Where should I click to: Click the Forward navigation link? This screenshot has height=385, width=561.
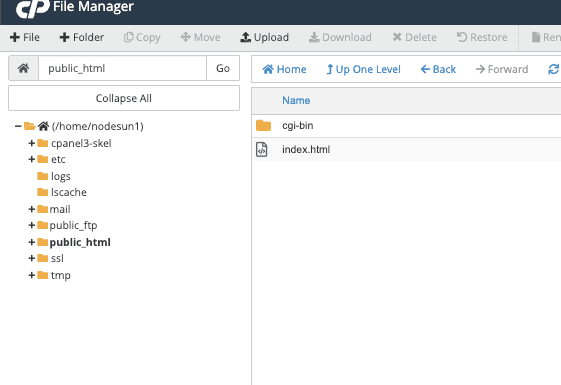tap(502, 69)
